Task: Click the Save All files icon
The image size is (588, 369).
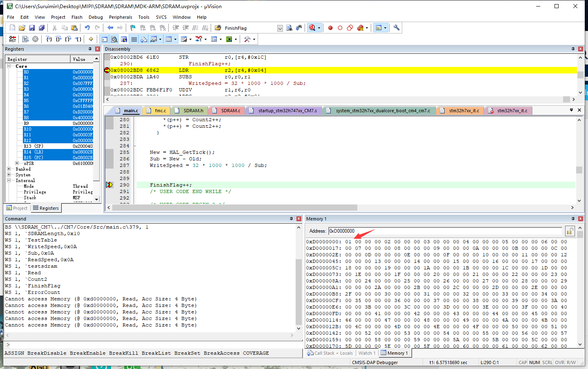Action: pos(42,28)
